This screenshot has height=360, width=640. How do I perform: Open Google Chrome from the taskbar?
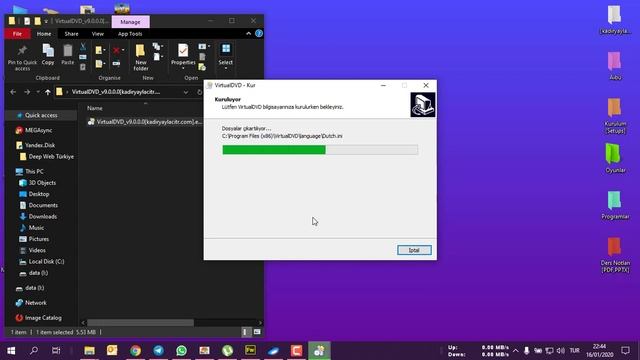pos(136,351)
